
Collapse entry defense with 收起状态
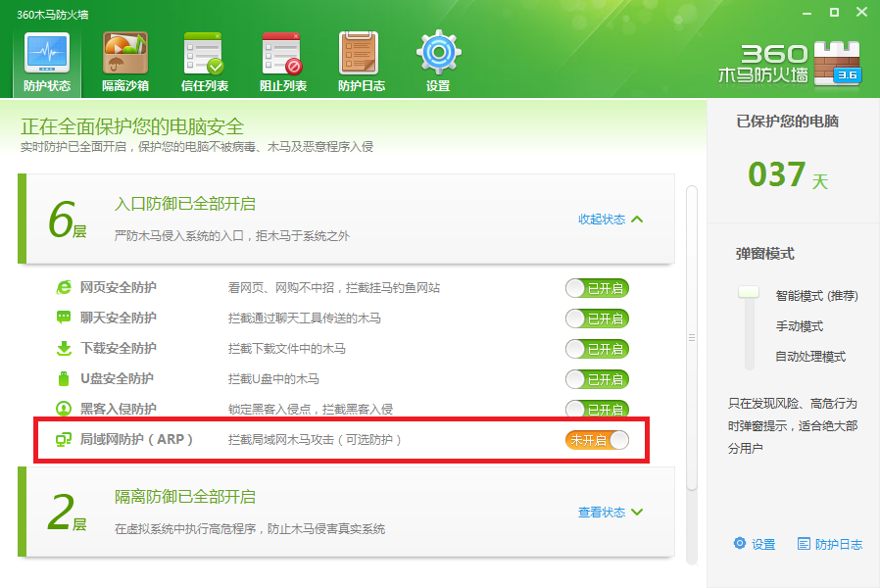coord(611,220)
